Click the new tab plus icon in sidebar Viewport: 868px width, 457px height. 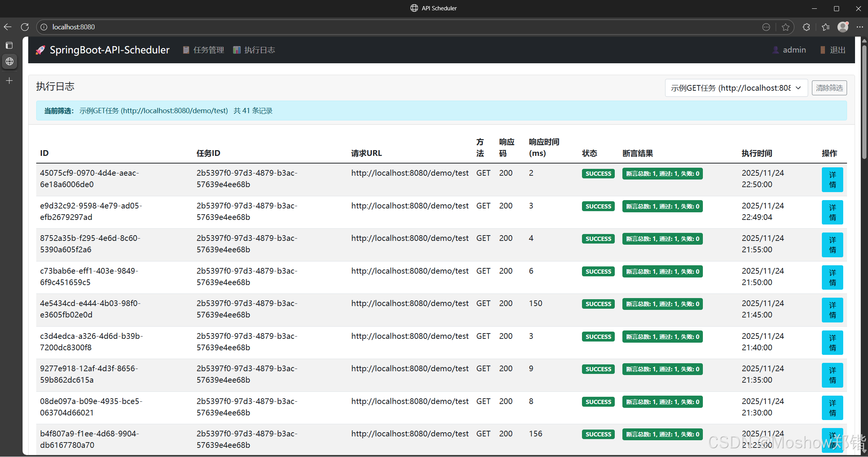(x=10, y=80)
